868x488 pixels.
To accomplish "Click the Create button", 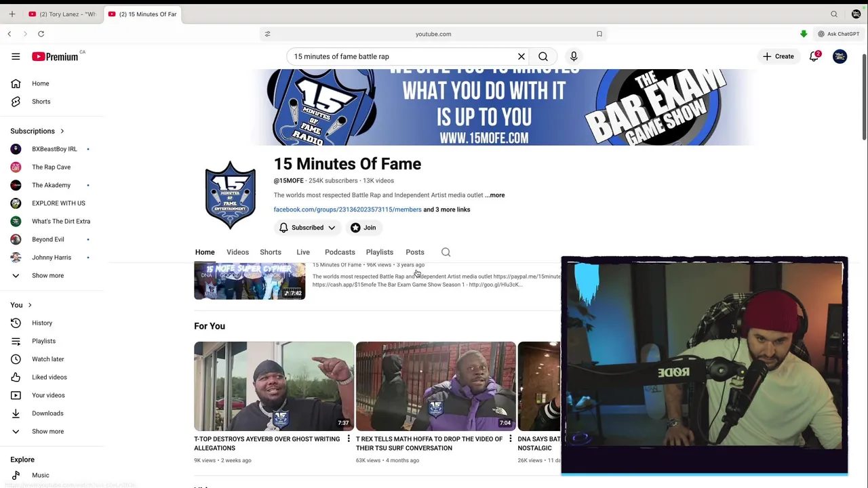I will [x=778, y=56].
